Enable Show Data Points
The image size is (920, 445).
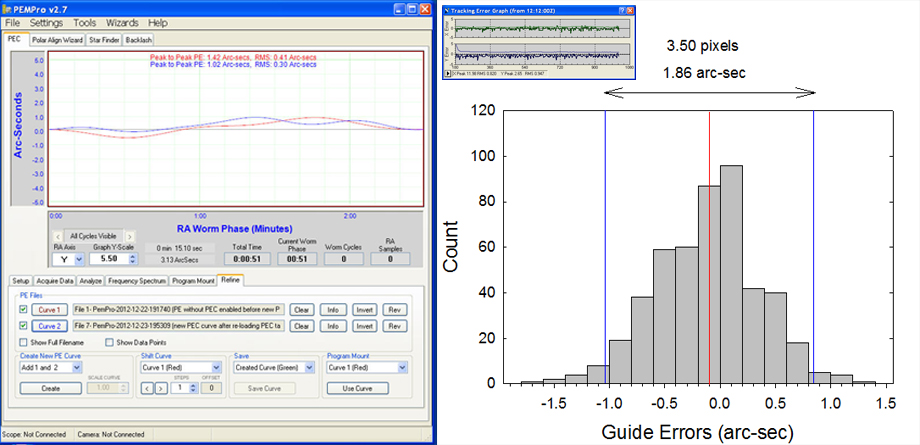pyautogui.click(x=109, y=342)
